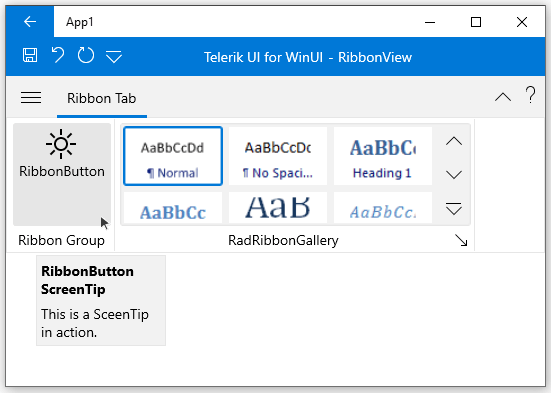Image resolution: width=551 pixels, height=393 pixels.
Task: Click the Ribbon Group label
Action: click(61, 240)
